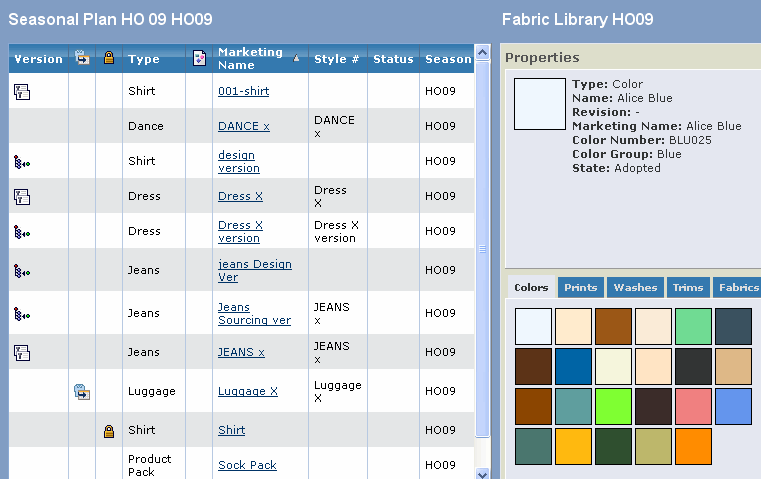The height and width of the screenshot is (479, 761).
Task: Click 'Color Group: Blue' property text
Action: click(627, 154)
